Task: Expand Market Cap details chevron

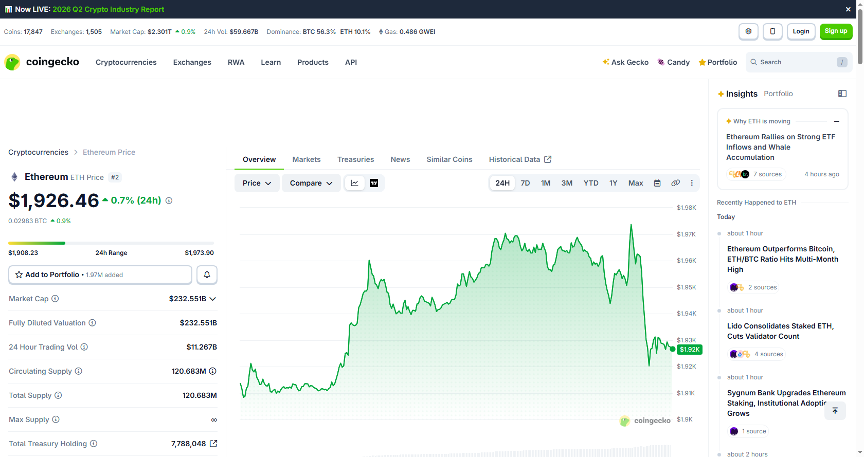Action: point(213,299)
